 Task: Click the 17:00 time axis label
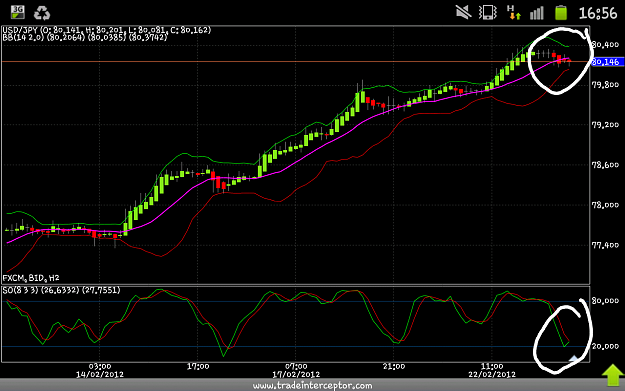point(198,366)
